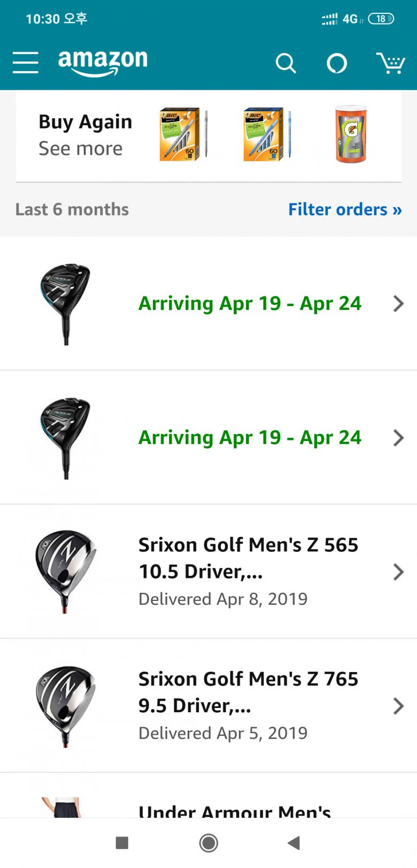The height and width of the screenshot is (868, 417).
Task: Open the hamburger navigation menu
Action: 26,63
